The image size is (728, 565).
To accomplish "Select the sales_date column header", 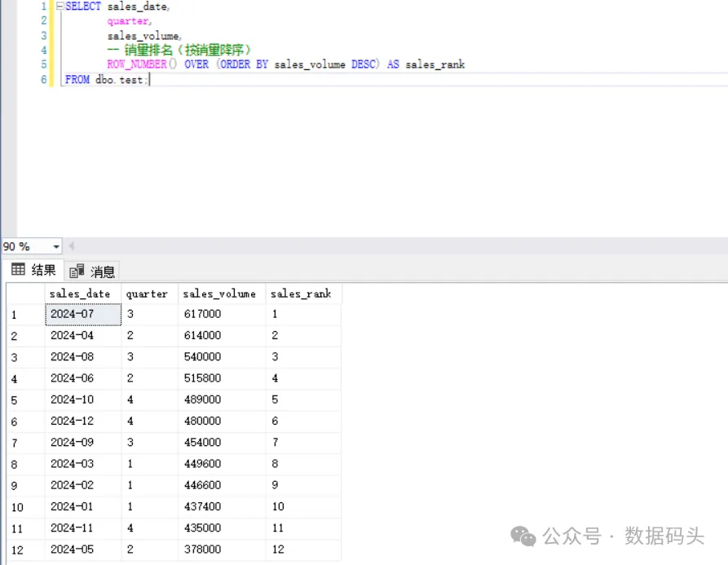I will (x=83, y=294).
